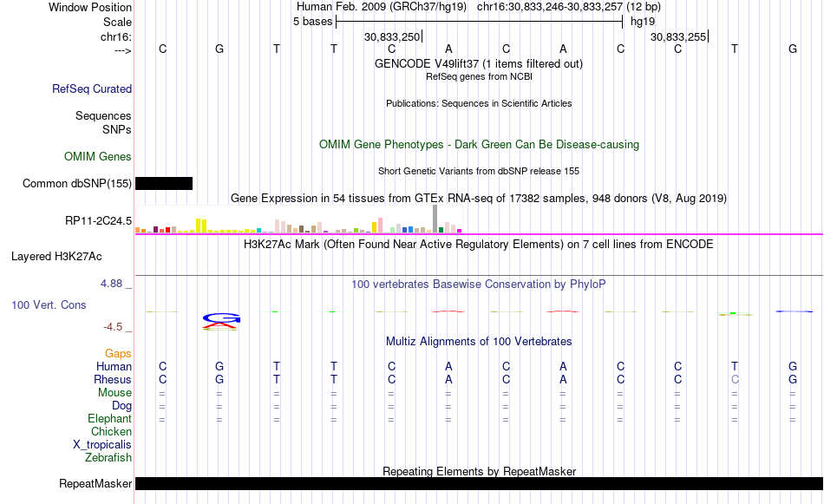Click 'Short Genetic Variants from dbSNP release 155'
Screen dimensions: 824x504
click(x=479, y=172)
